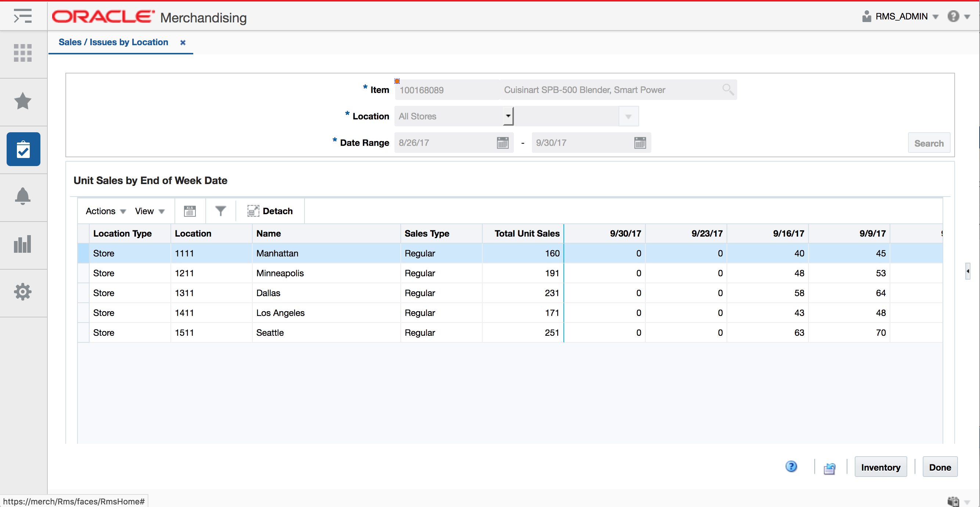Click the Inventory button
The height and width of the screenshot is (507, 980).
point(880,467)
